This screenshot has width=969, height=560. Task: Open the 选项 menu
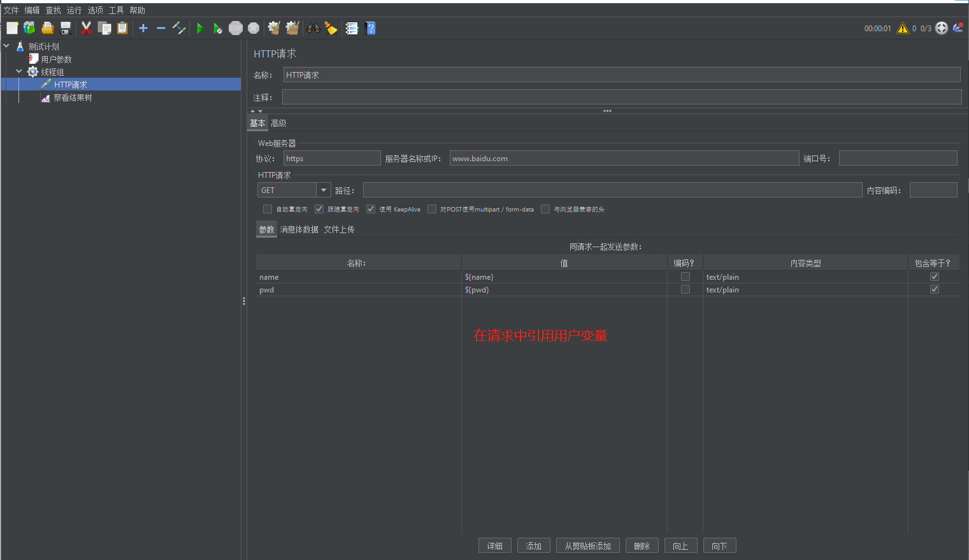click(96, 10)
